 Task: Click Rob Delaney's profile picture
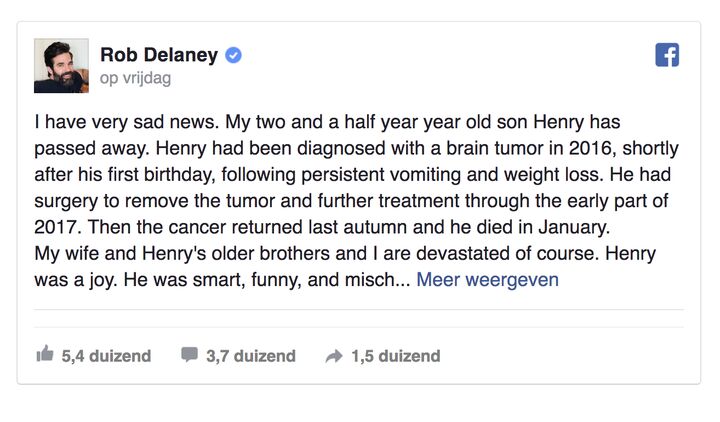pyautogui.click(x=61, y=66)
